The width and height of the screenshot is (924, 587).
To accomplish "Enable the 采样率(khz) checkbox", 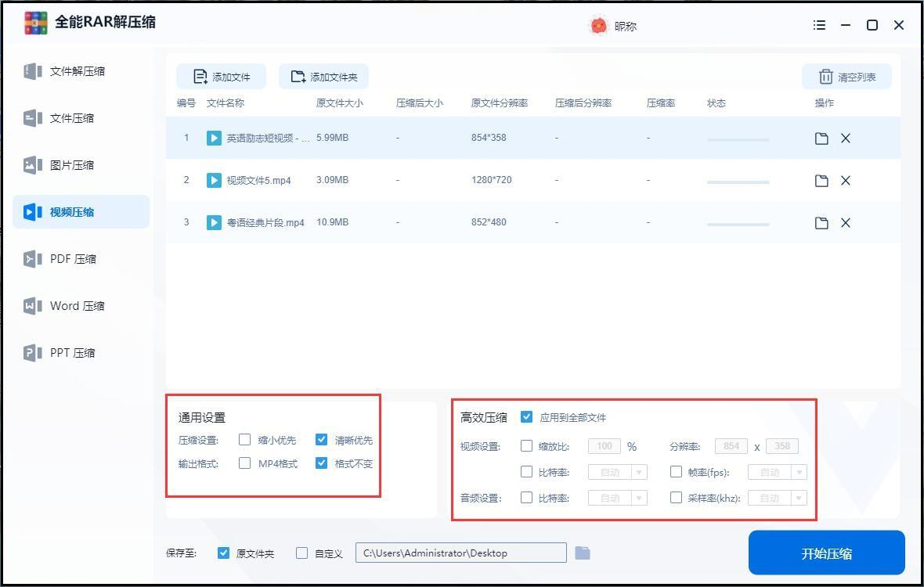I will [x=676, y=498].
